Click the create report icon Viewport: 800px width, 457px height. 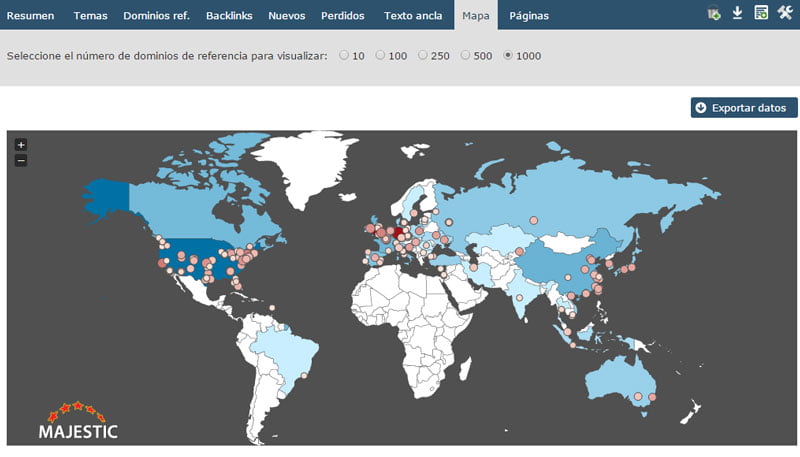(x=761, y=14)
